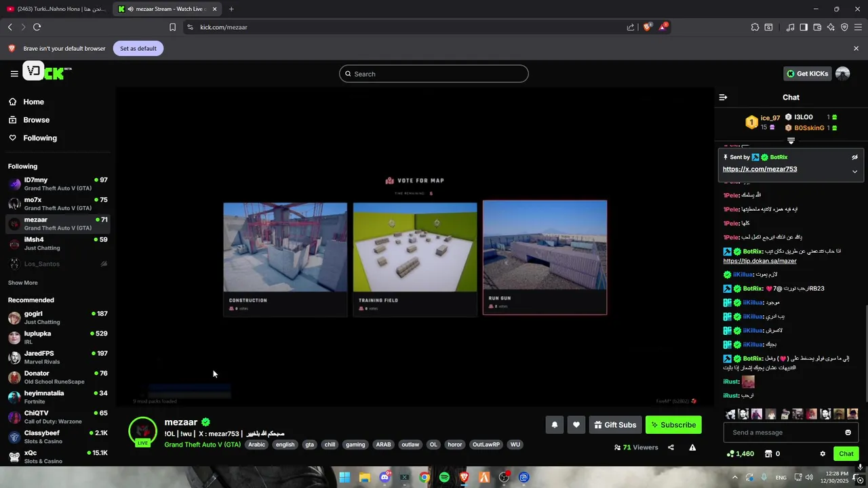Click Set as default button
This screenshot has height=488, width=868.
138,48
